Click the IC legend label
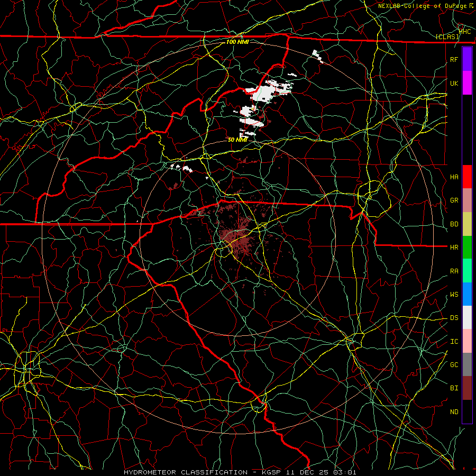Viewport: 476px width, 476px height. [x=454, y=342]
